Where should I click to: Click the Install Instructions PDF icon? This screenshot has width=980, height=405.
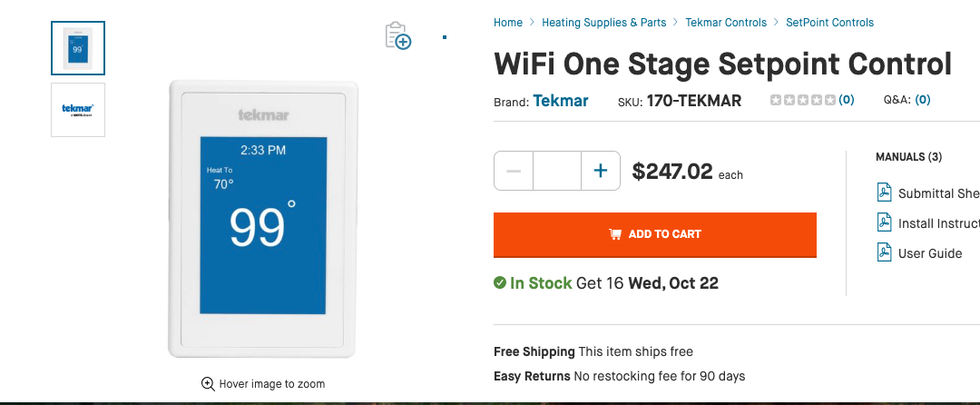[x=884, y=222]
